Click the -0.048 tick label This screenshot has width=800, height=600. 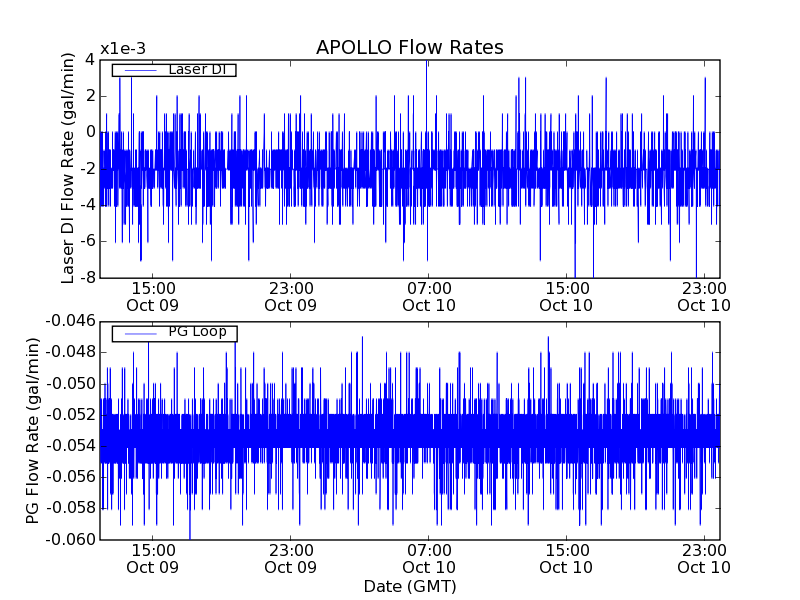point(70,352)
